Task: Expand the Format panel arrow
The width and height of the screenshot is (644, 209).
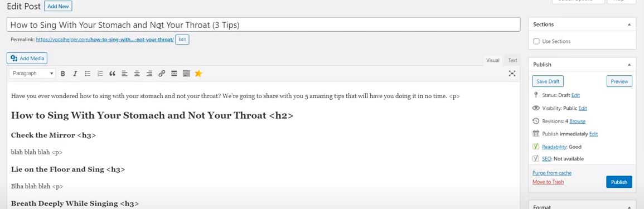Action: pos(629,207)
